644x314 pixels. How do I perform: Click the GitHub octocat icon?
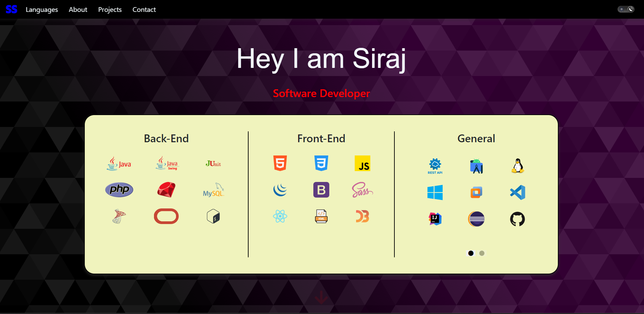pyautogui.click(x=518, y=219)
